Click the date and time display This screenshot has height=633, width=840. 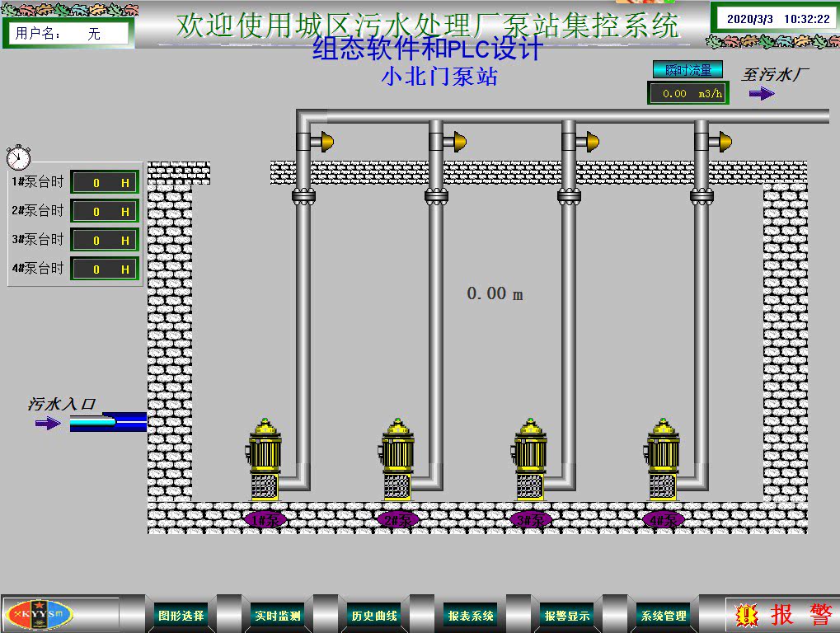pyautogui.click(x=778, y=19)
